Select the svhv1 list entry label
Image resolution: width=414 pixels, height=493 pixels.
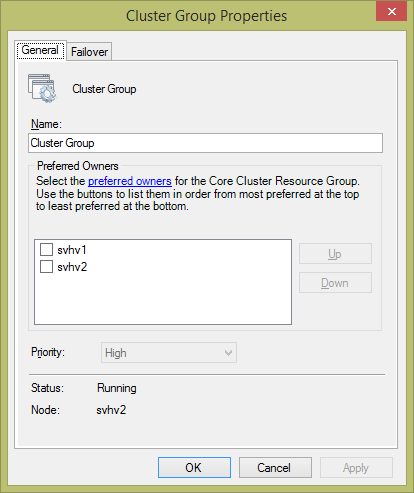click(72, 250)
